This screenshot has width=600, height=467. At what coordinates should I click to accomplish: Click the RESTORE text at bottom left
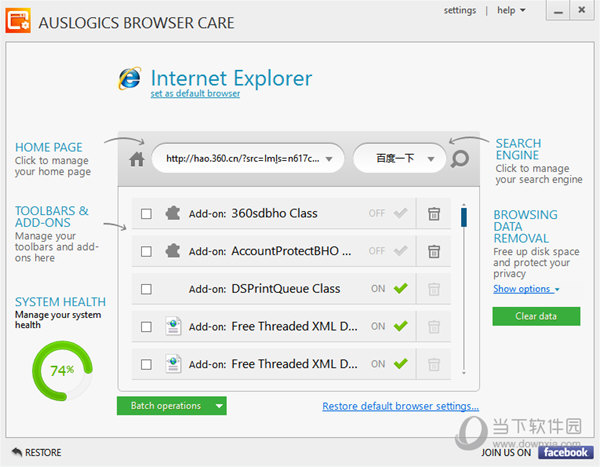tap(43, 452)
